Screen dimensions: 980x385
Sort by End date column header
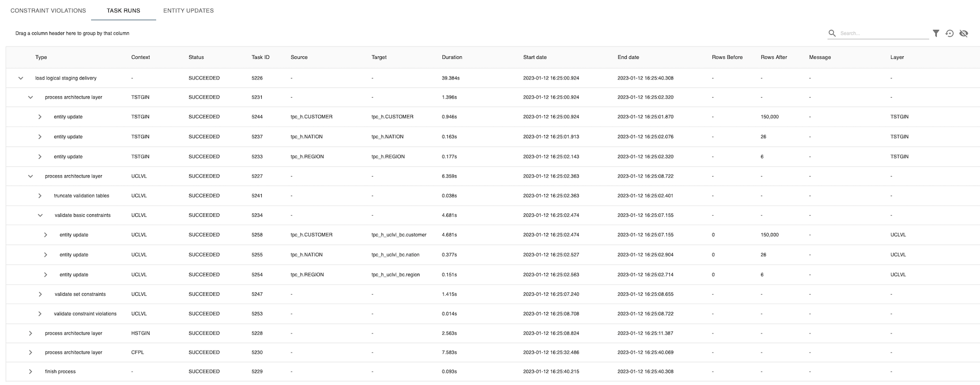628,57
